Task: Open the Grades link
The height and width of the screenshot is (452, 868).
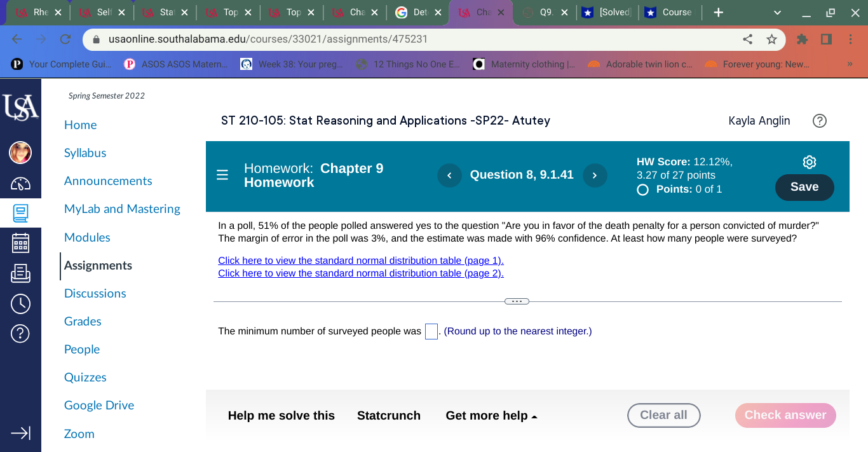Action: point(83,321)
